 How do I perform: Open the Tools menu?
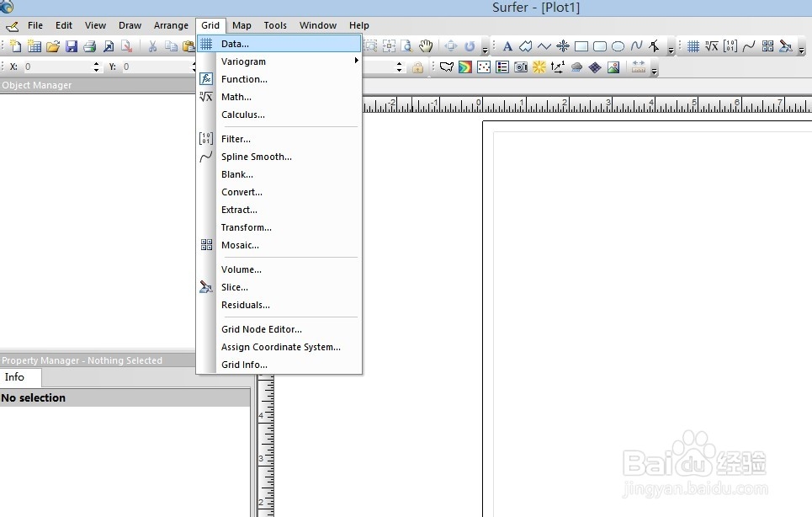coord(275,25)
